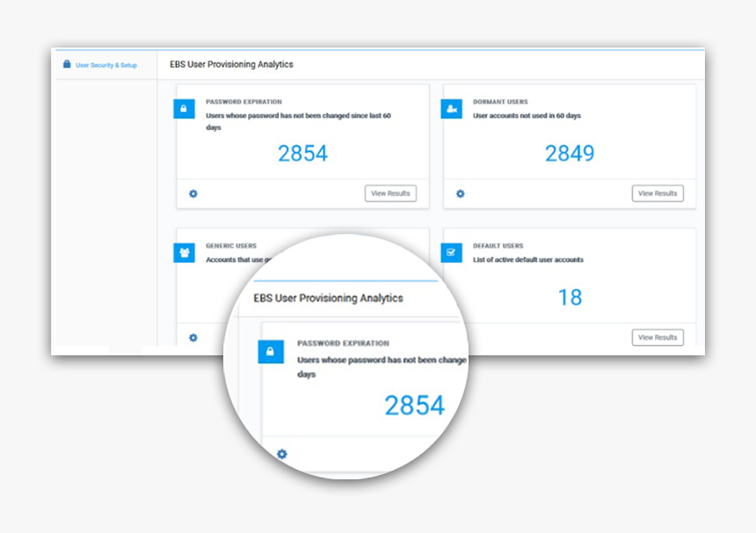Click Password Expiration lock tile icon

tap(184, 109)
